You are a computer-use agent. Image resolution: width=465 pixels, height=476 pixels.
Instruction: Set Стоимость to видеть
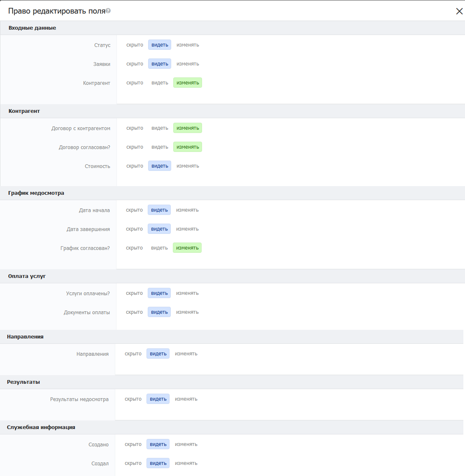point(160,166)
